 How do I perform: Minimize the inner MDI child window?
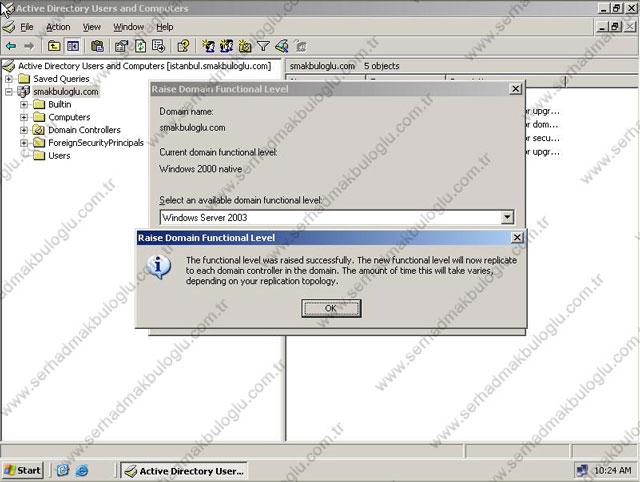click(x=602, y=27)
